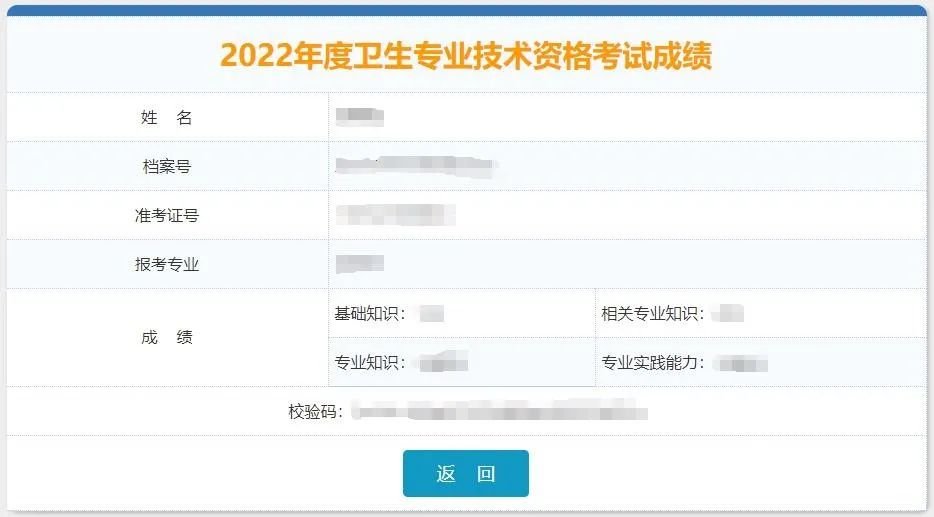Click the 2022年度卫生专业技术资格考试成绩 title
The width and height of the screenshot is (934, 517).
(466, 55)
